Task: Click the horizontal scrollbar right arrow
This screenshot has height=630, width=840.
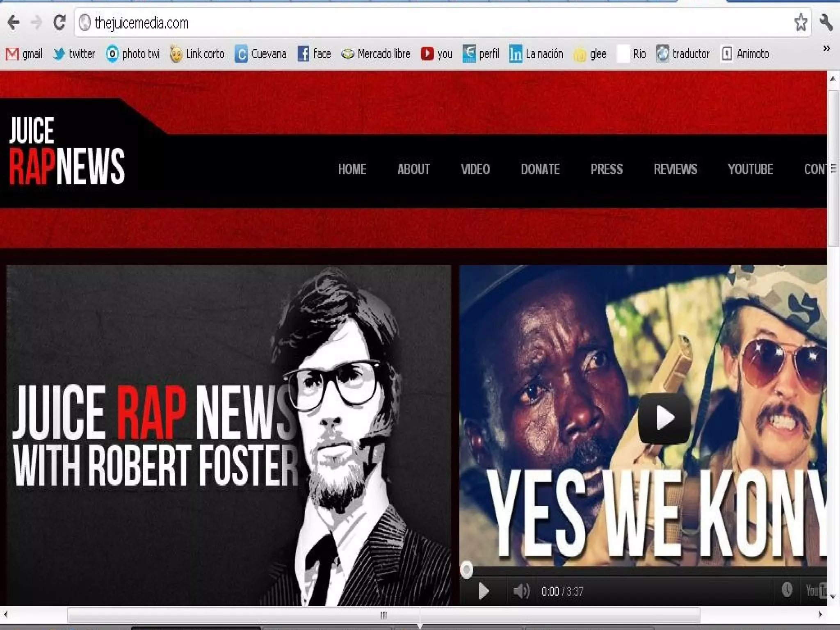Action: point(820,614)
